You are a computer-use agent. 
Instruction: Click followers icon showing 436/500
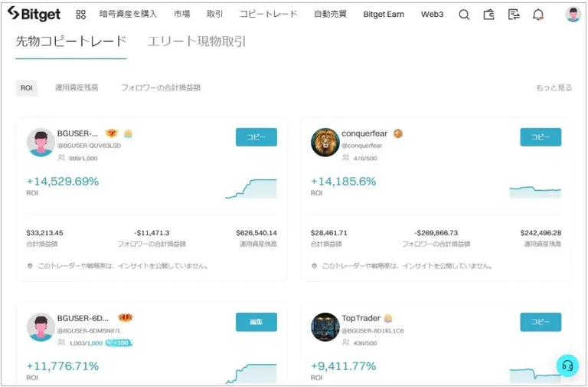346,343
